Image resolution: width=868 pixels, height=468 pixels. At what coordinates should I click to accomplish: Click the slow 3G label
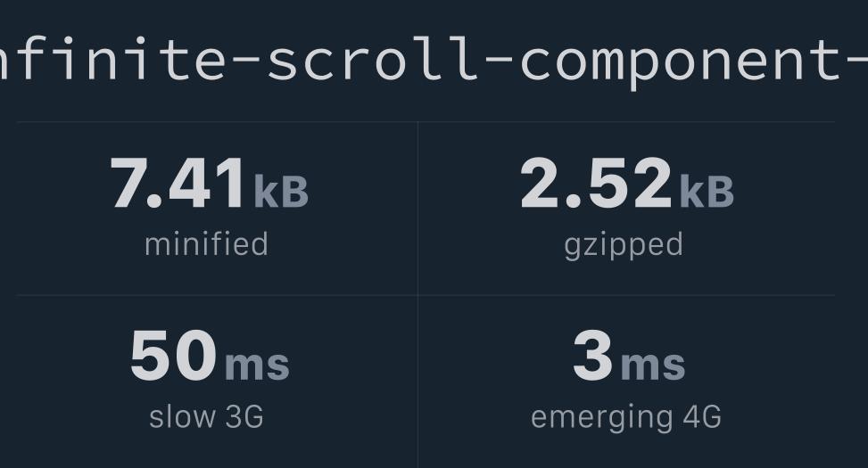[206, 416]
